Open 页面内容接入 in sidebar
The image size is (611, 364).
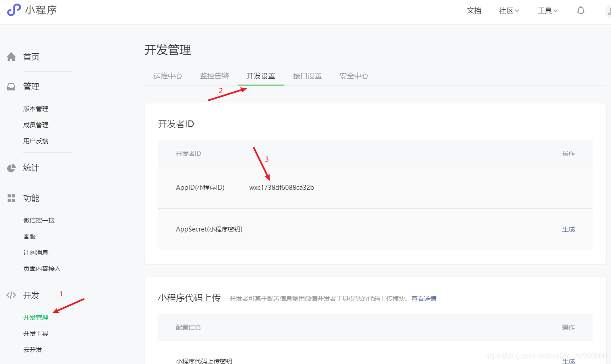pos(42,269)
